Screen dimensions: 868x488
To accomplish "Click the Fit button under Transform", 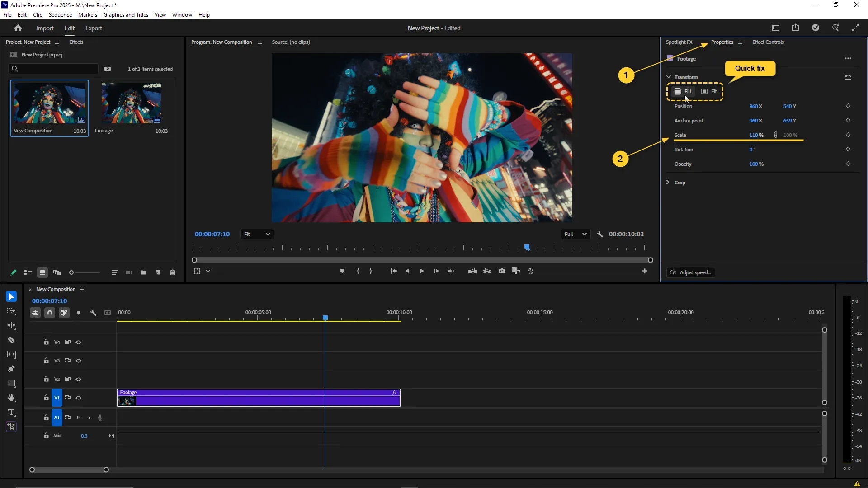I will click(x=709, y=91).
